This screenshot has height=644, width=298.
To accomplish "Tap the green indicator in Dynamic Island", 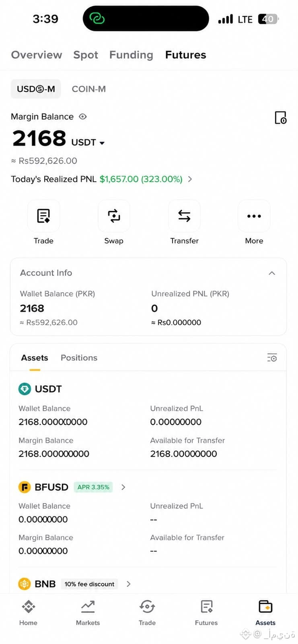I will coord(97,19).
